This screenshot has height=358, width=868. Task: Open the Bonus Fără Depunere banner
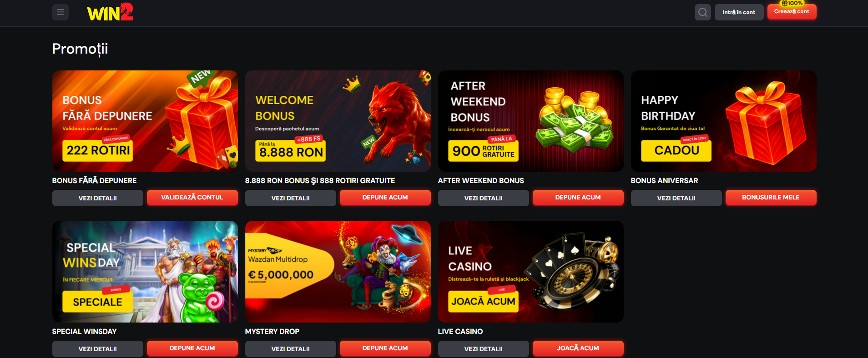tap(145, 121)
